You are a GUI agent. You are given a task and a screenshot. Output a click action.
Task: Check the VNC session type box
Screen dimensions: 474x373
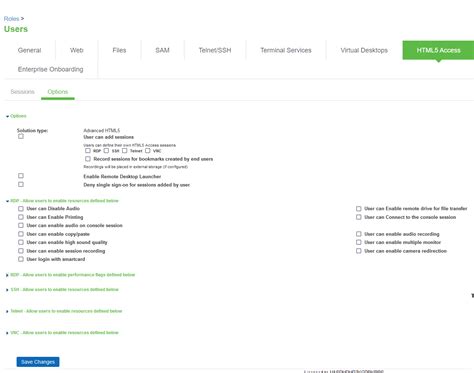[148, 151]
